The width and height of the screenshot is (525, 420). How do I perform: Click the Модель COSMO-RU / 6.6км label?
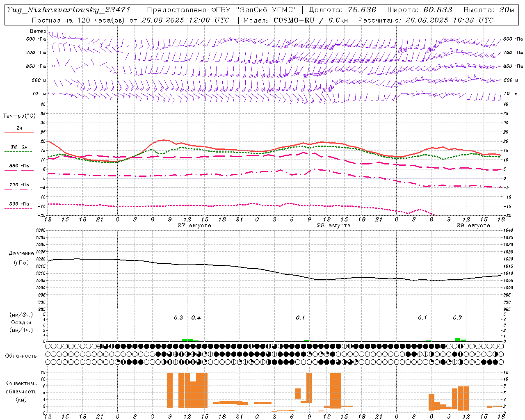coord(296,20)
